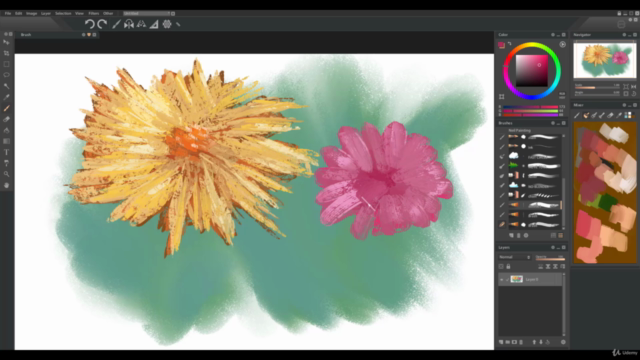Viewport: 640px width, 360px height.
Task: Click the eyedropper icon in Mixer panel
Action: click(619, 116)
